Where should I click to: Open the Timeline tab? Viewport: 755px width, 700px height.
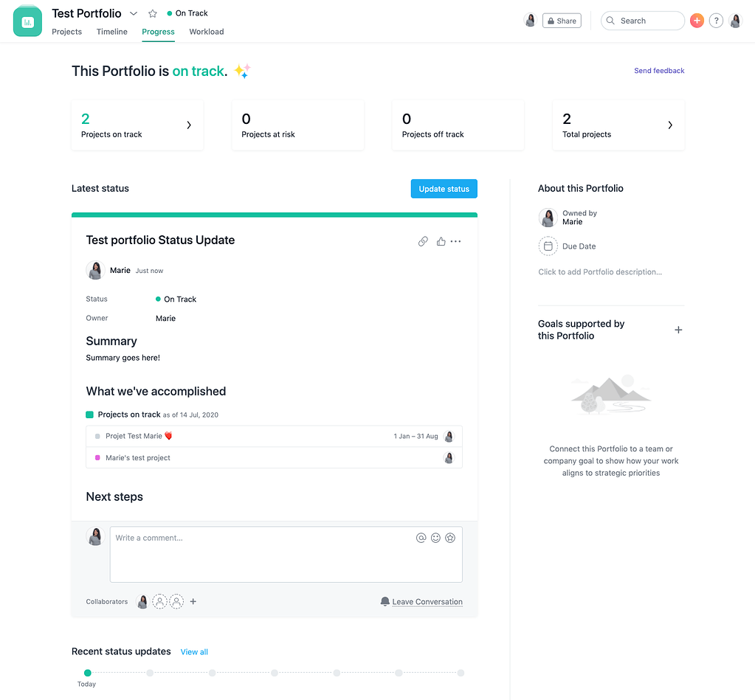[111, 32]
